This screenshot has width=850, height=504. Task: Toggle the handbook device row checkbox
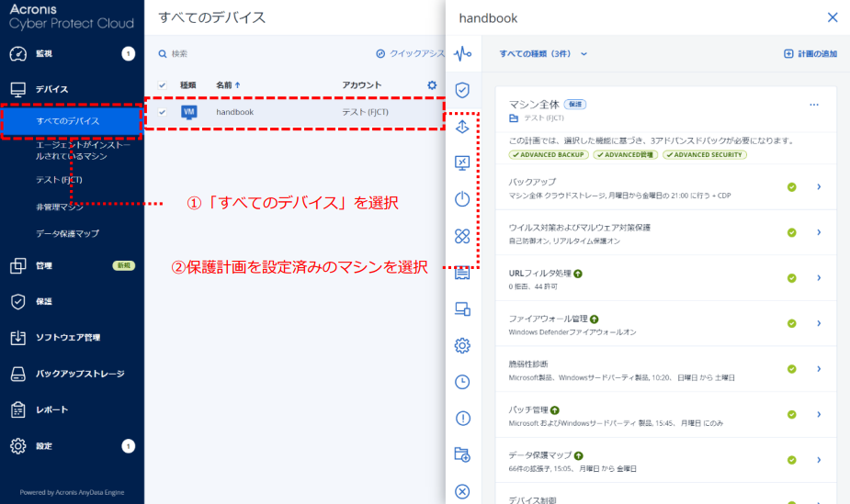point(163,112)
